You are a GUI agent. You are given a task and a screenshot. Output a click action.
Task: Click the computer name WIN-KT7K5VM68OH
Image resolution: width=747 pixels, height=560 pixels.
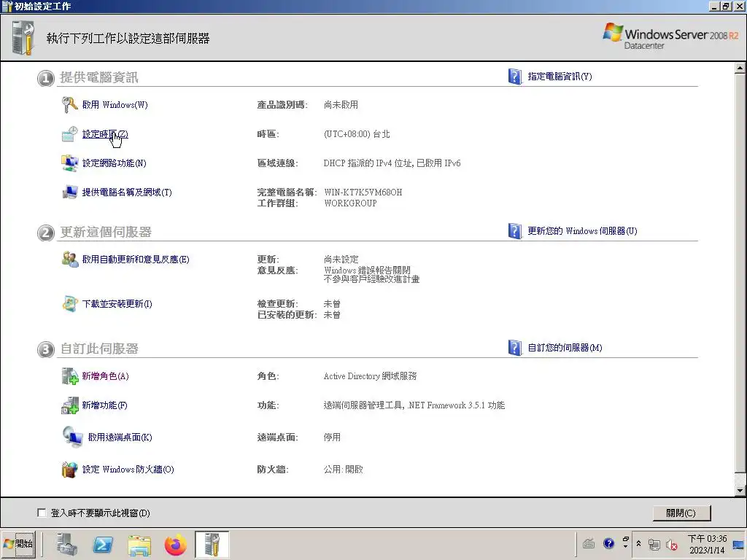(363, 192)
